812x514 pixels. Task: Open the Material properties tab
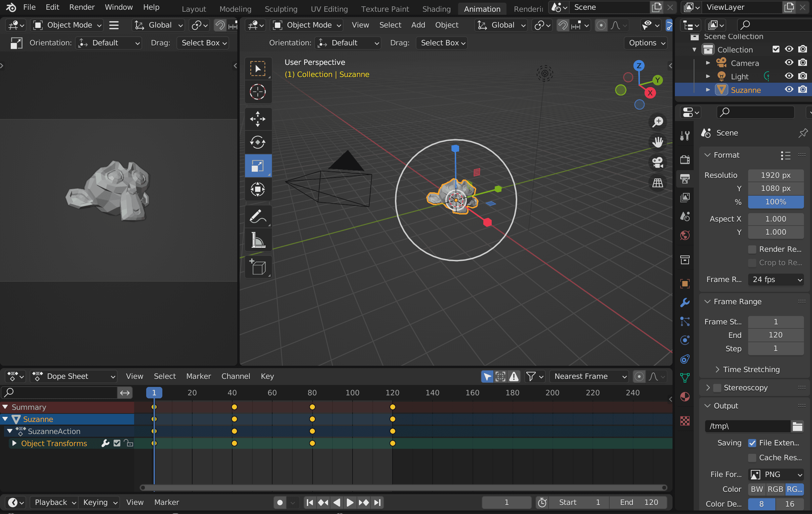tap(685, 397)
